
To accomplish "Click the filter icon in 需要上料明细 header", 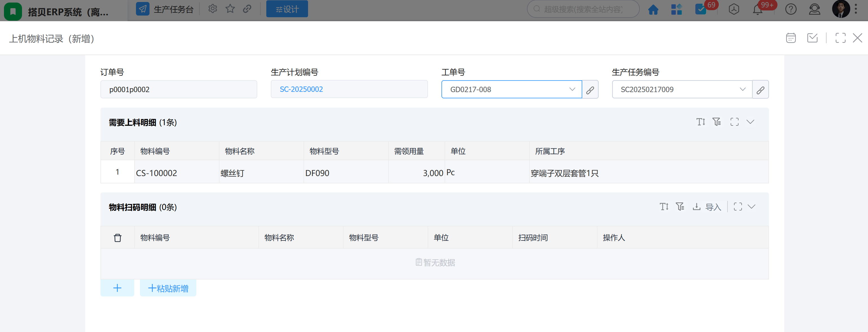I will coord(716,122).
